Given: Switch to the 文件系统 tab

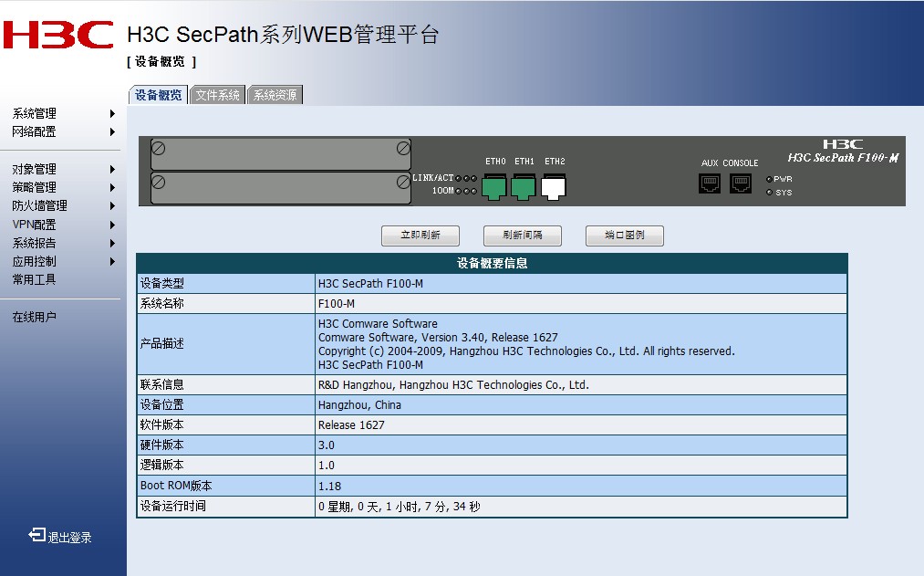Looking at the screenshot, I should coord(217,95).
